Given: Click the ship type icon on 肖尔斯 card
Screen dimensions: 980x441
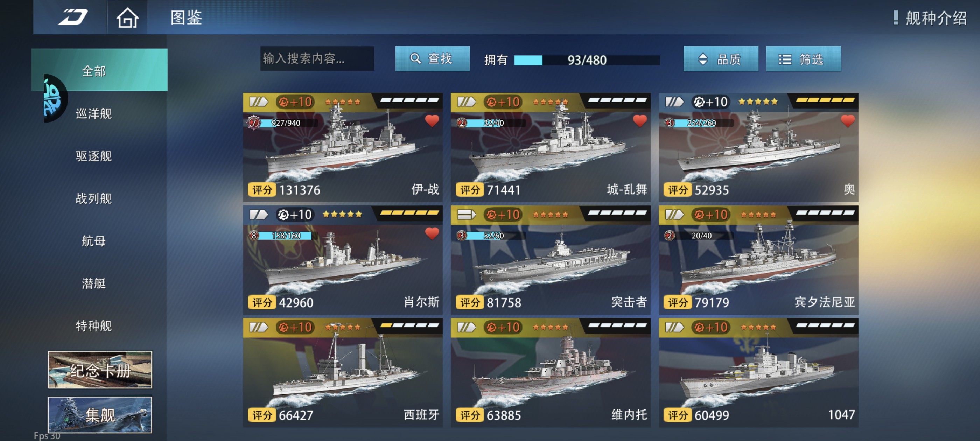Looking at the screenshot, I should 259,215.
